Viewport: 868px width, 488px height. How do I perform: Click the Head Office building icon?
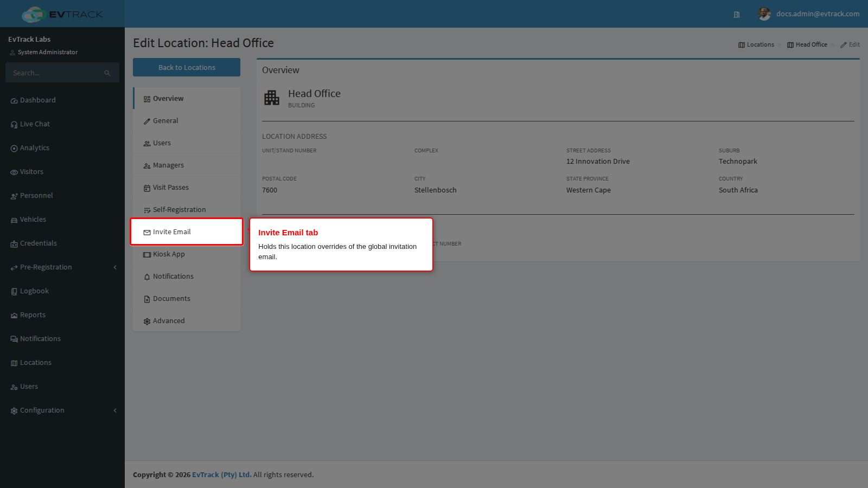pyautogui.click(x=272, y=98)
